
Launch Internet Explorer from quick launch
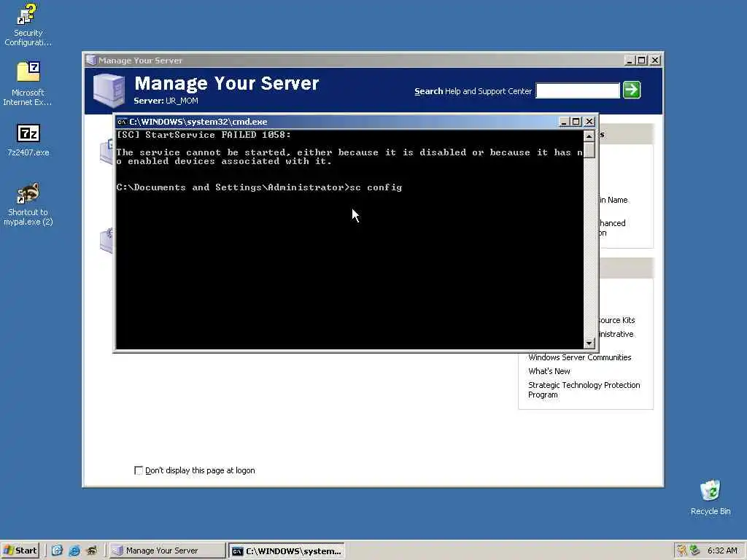pos(74,551)
